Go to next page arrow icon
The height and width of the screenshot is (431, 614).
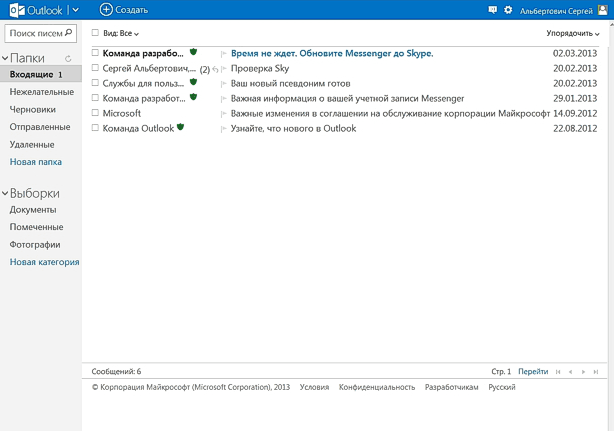583,372
